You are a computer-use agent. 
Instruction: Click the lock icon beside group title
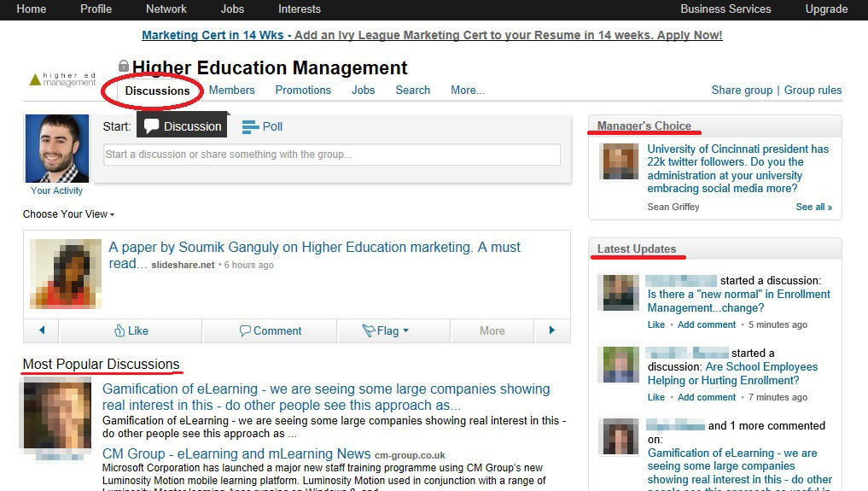click(124, 66)
